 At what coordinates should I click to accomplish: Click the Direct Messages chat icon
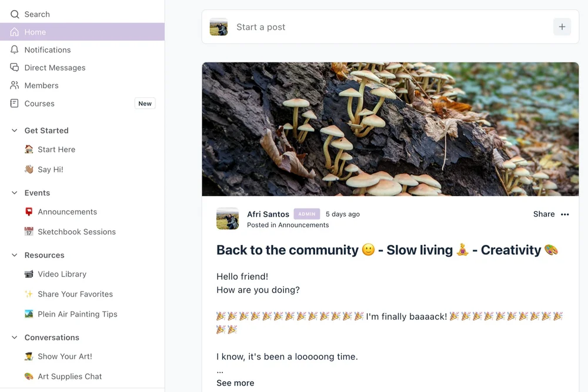pos(15,68)
